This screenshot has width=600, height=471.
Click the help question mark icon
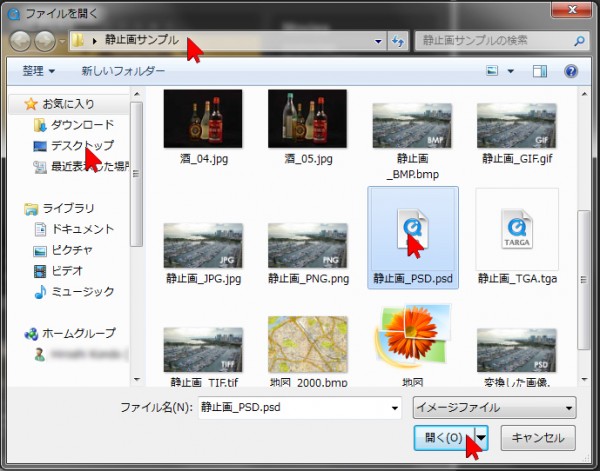tap(570, 72)
